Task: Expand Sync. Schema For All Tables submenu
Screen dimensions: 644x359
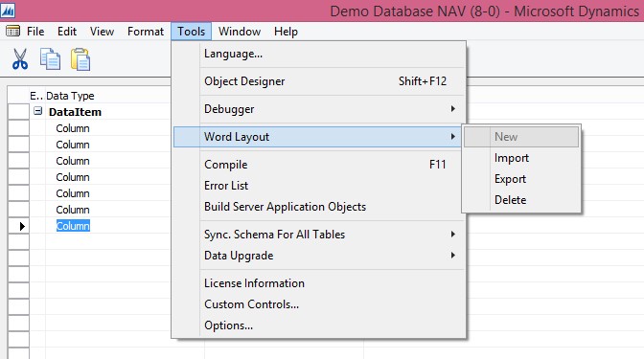Action: [x=452, y=235]
